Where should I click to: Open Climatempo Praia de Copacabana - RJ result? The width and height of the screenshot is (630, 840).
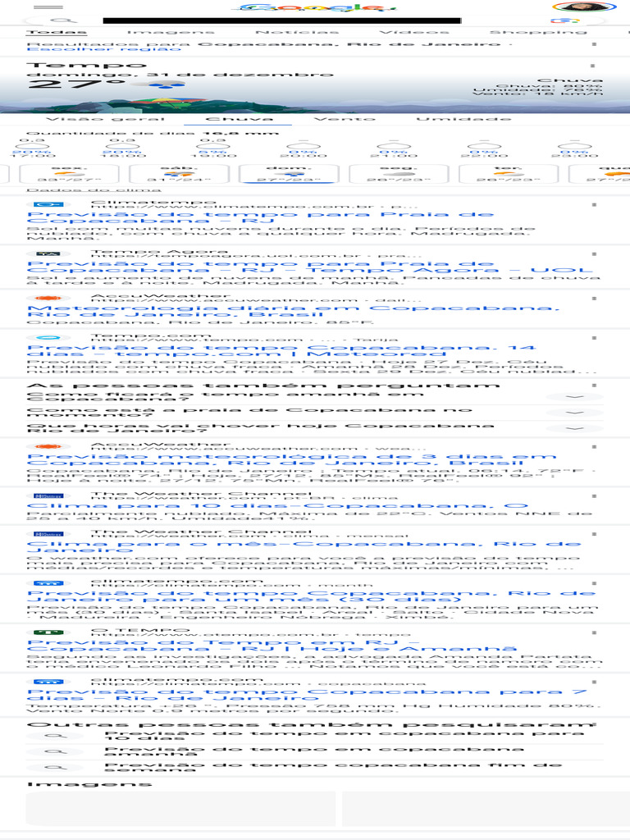click(260, 217)
